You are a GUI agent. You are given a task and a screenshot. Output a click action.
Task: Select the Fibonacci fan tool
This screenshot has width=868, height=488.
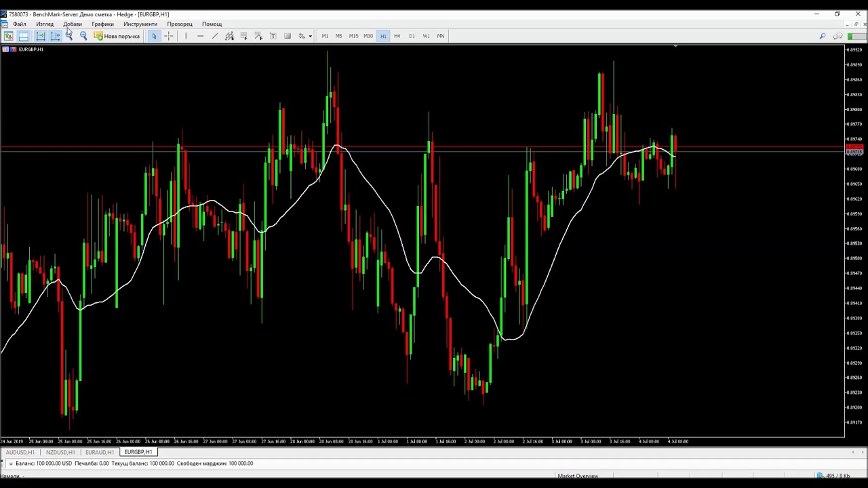pyautogui.click(x=258, y=36)
